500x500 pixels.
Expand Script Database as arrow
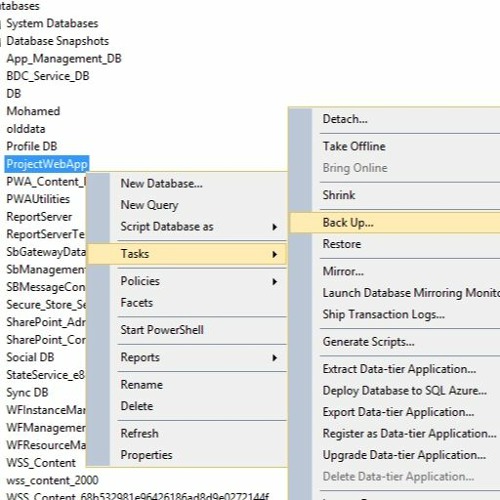[x=274, y=227]
